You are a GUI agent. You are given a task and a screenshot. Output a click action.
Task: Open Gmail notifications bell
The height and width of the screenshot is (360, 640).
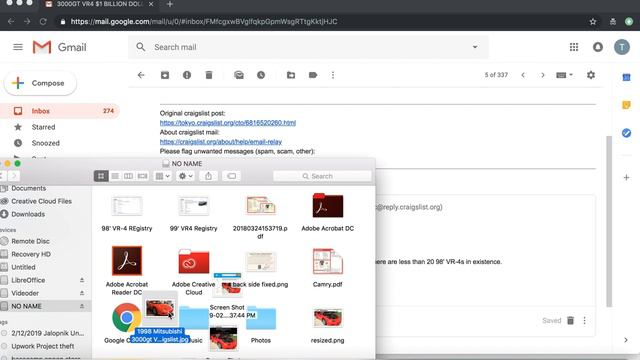(598, 47)
